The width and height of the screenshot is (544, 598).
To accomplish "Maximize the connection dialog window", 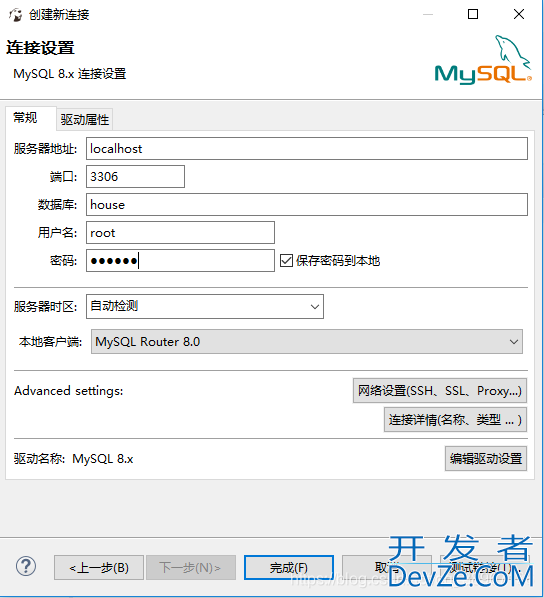I will [x=473, y=14].
